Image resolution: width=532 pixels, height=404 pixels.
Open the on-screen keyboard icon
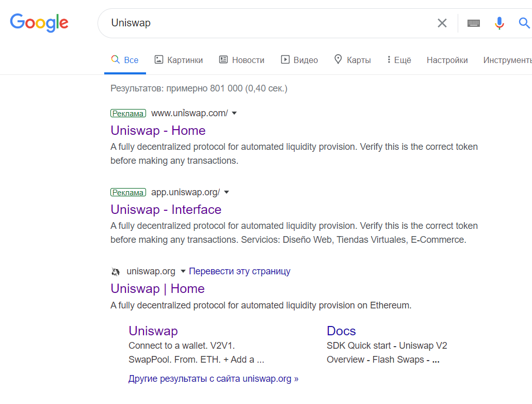coord(473,23)
